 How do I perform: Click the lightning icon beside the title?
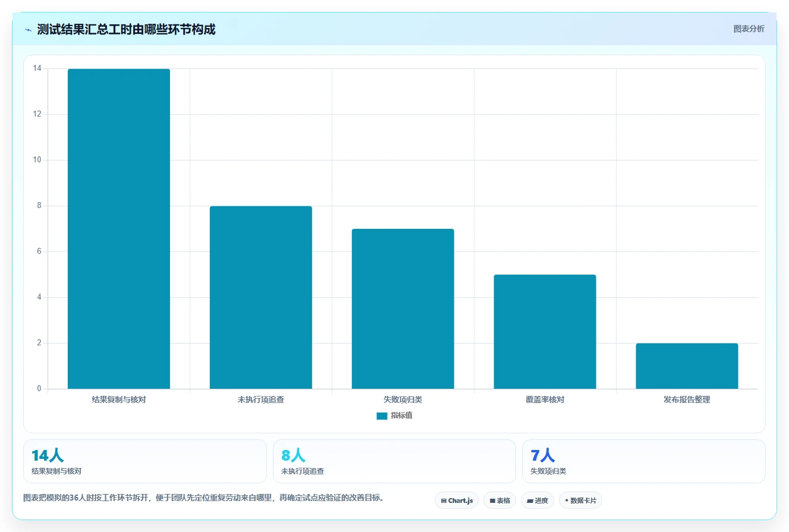tap(28, 30)
